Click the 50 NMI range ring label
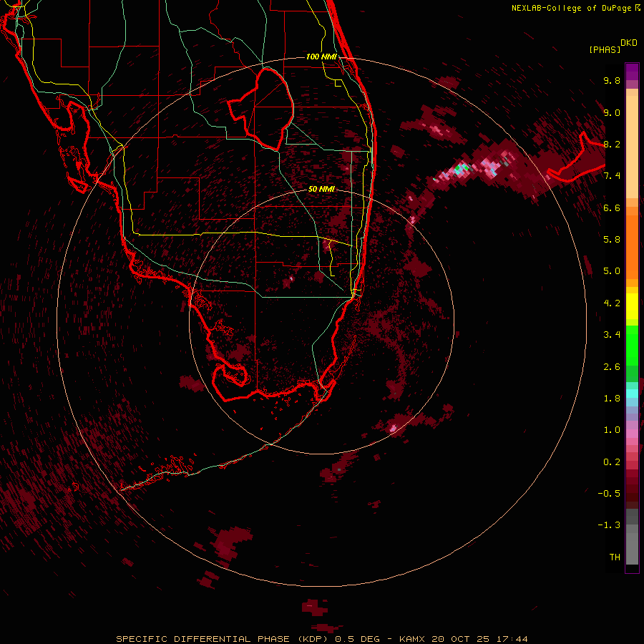Screen dimensions: 644x644 (x=321, y=189)
